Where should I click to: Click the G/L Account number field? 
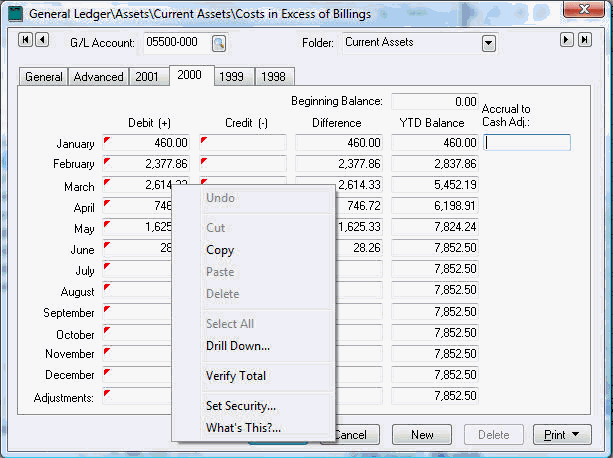177,42
